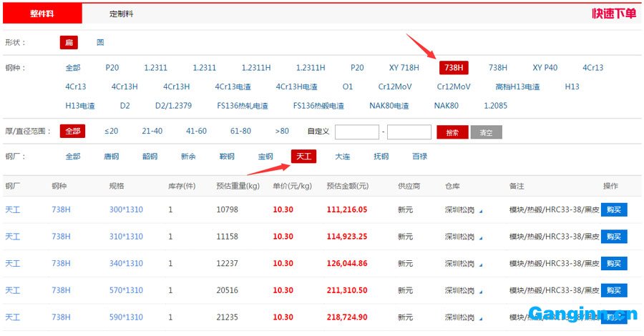Choose the 扁 shape filter
The image size is (644, 336).
69,43
